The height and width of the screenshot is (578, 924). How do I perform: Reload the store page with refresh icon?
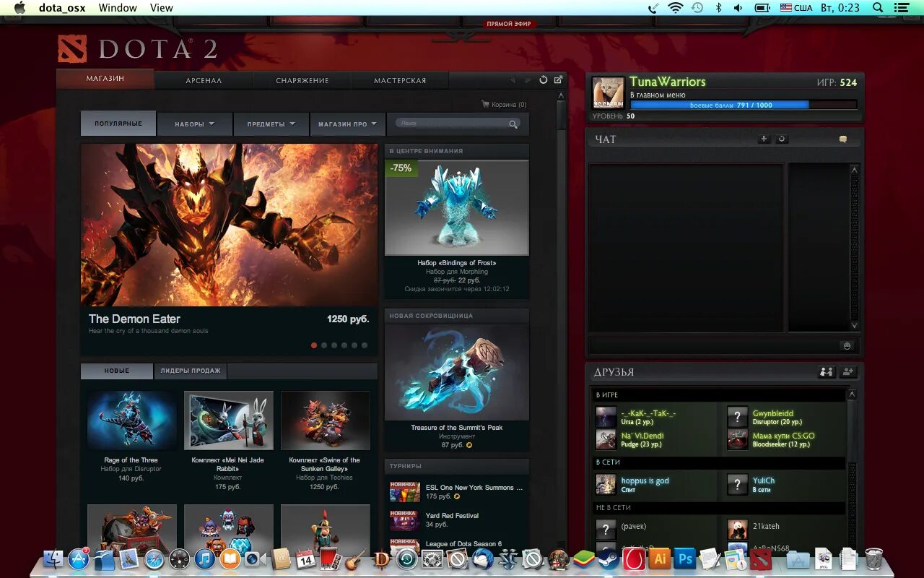[544, 80]
